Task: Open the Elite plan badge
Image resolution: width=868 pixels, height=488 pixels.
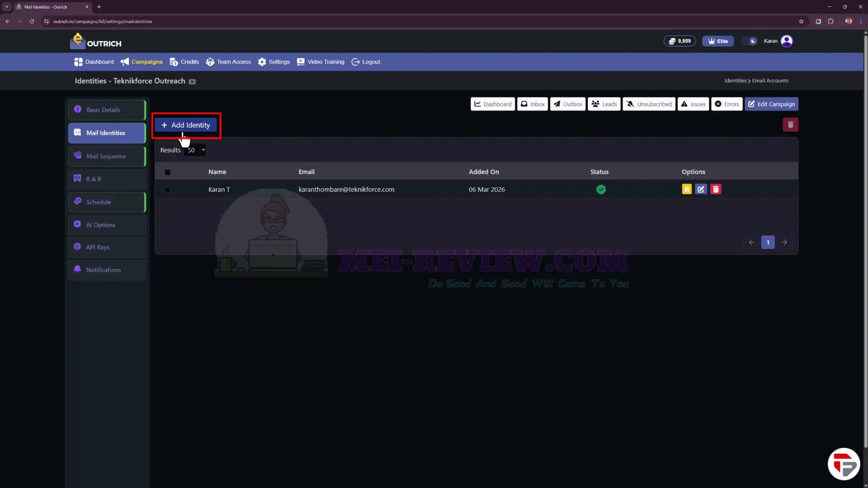Action: click(718, 41)
